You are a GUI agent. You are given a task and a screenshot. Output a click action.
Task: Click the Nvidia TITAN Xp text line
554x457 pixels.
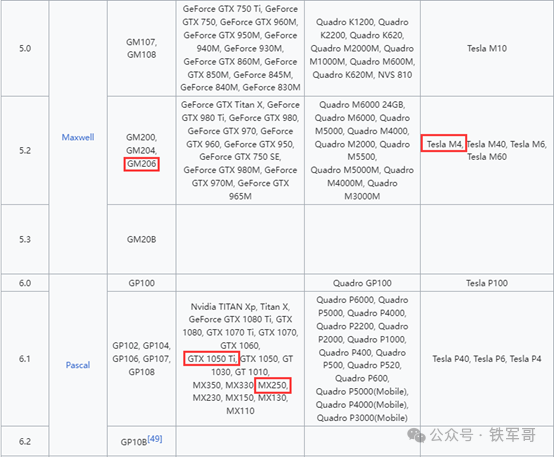click(x=240, y=306)
